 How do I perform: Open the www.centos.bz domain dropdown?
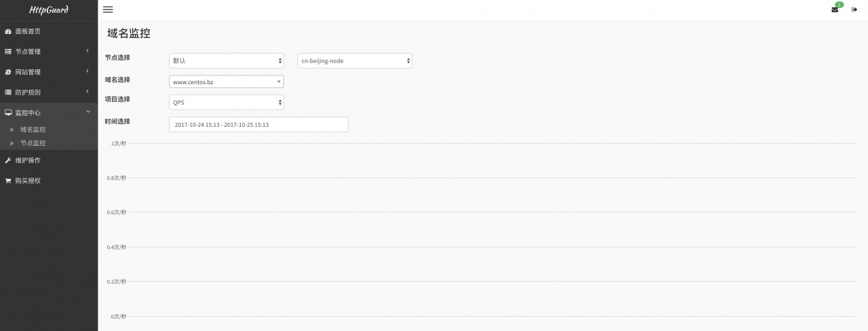[x=226, y=82]
